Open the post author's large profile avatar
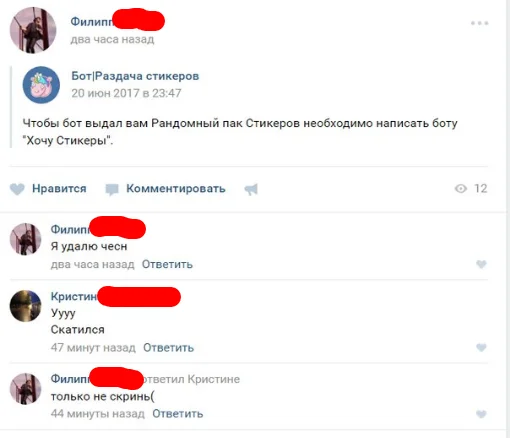The width and height of the screenshot is (510, 438). point(33,30)
